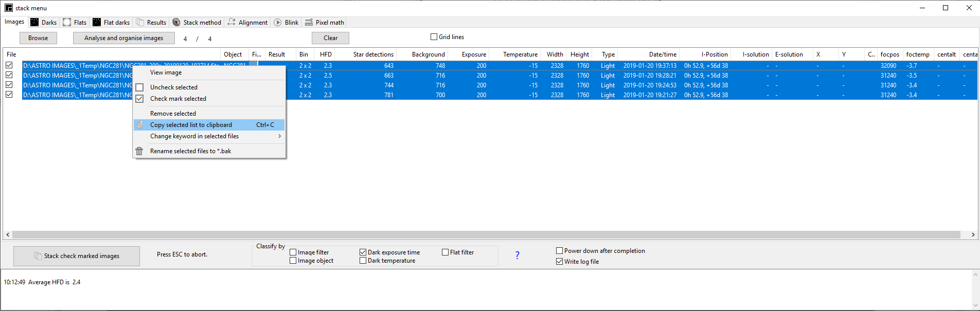Open the Stack method tab by its gear icon
The width and height of the screenshot is (980, 311).
pos(176,22)
